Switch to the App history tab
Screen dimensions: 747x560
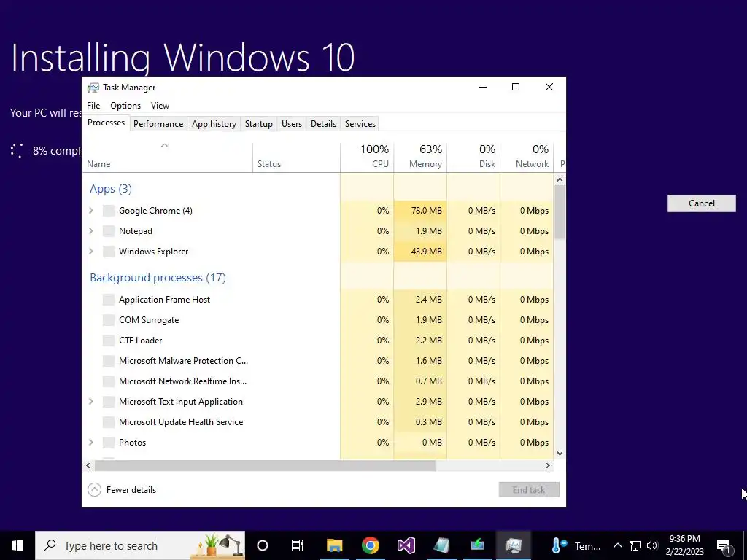point(214,124)
